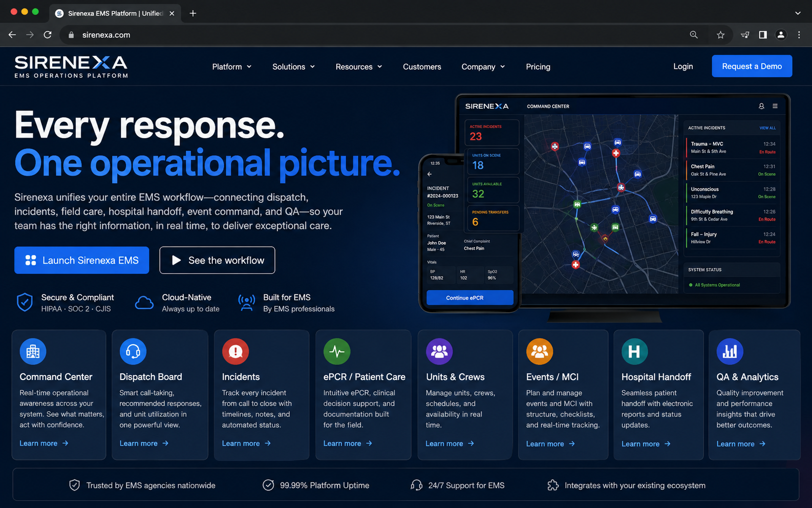
Task: Click Fall – Injury incident row
Action: point(733,238)
